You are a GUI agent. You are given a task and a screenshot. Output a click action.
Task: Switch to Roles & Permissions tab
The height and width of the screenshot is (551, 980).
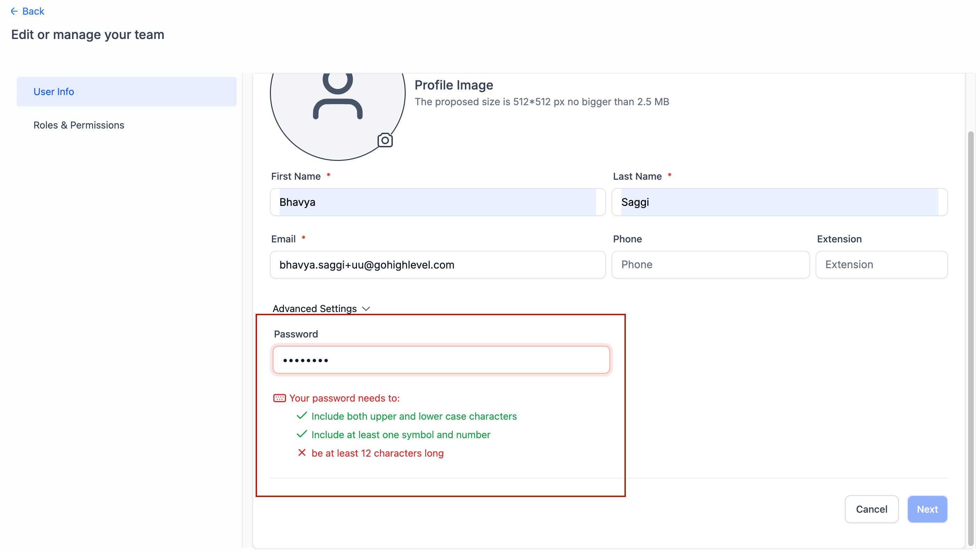pyautogui.click(x=79, y=125)
